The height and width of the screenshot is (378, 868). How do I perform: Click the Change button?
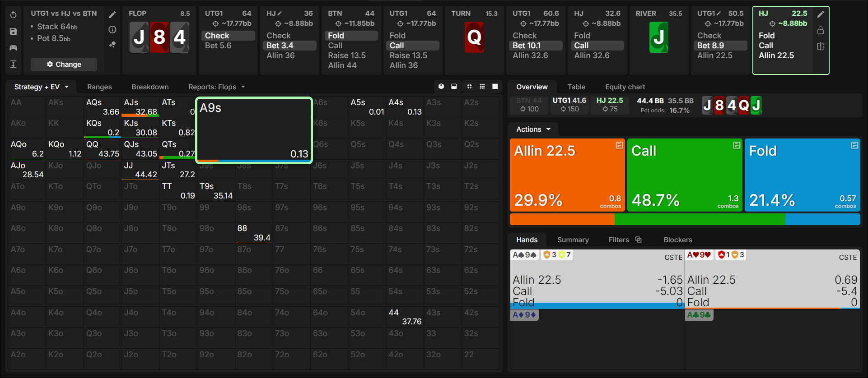point(64,65)
